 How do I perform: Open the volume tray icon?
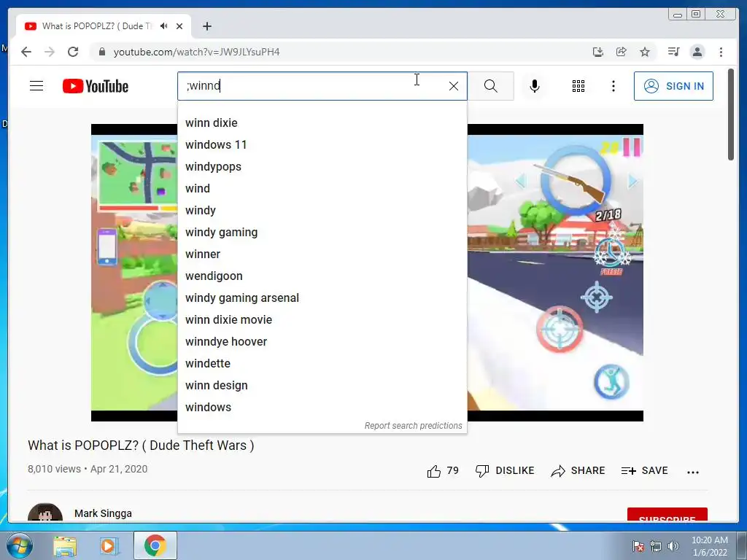click(x=673, y=546)
